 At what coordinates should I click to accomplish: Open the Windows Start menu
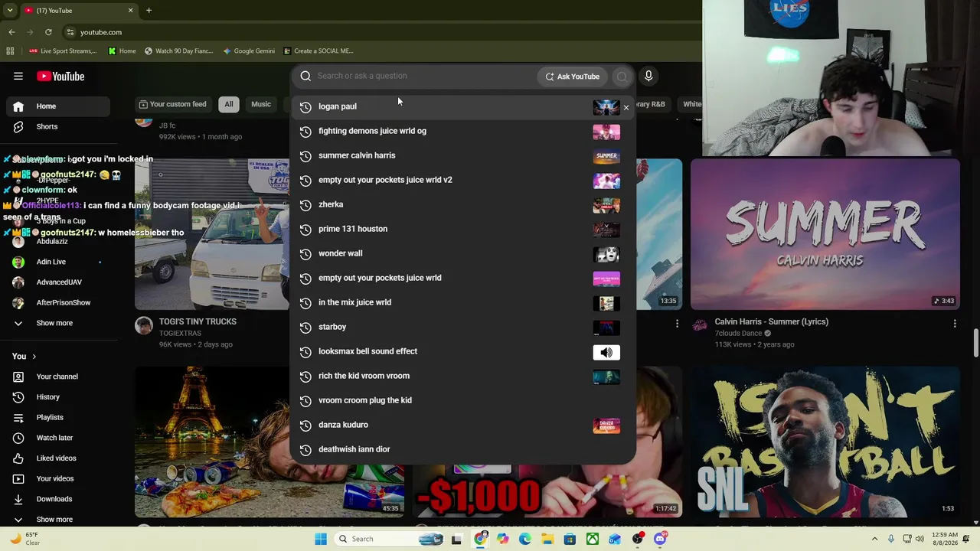(x=321, y=539)
